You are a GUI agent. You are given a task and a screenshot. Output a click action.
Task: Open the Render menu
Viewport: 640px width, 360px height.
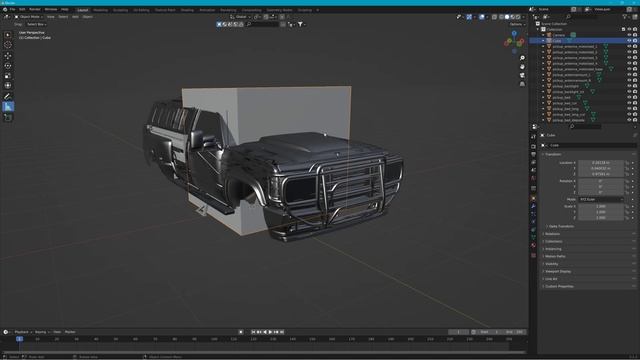click(x=35, y=9)
